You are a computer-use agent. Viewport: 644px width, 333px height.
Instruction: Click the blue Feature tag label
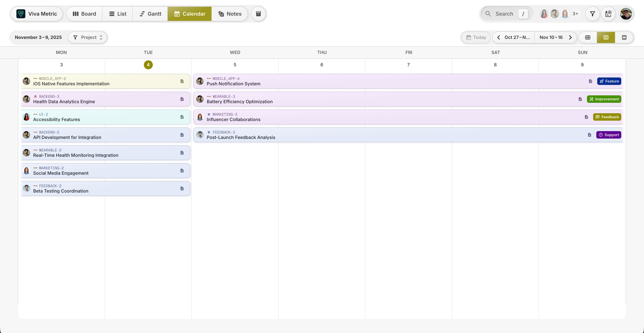click(x=609, y=81)
